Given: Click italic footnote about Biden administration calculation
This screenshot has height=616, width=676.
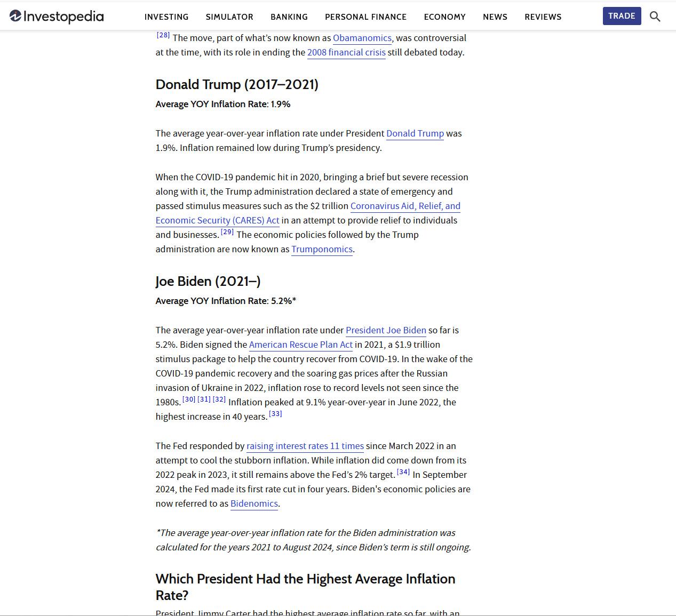Looking at the screenshot, I should click(x=313, y=540).
